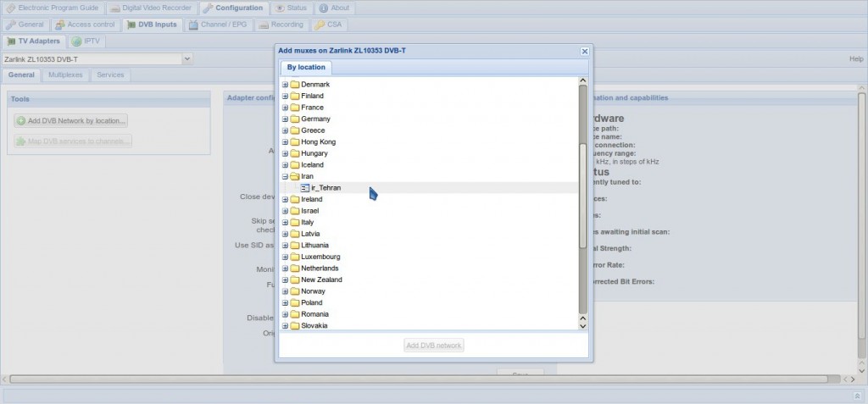Switch to the TV Adapters tab
The height and width of the screenshot is (404, 868).
point(34,42)
